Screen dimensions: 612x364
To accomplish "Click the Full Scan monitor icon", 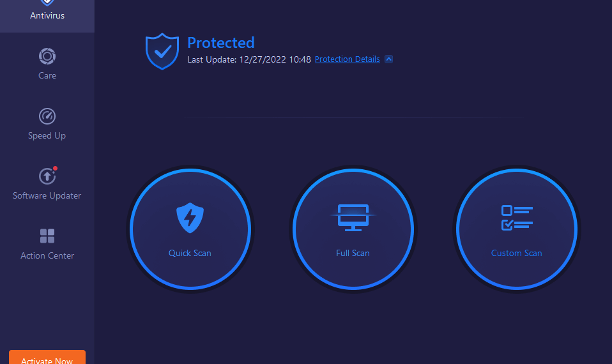I will click(x=353, y=218).
